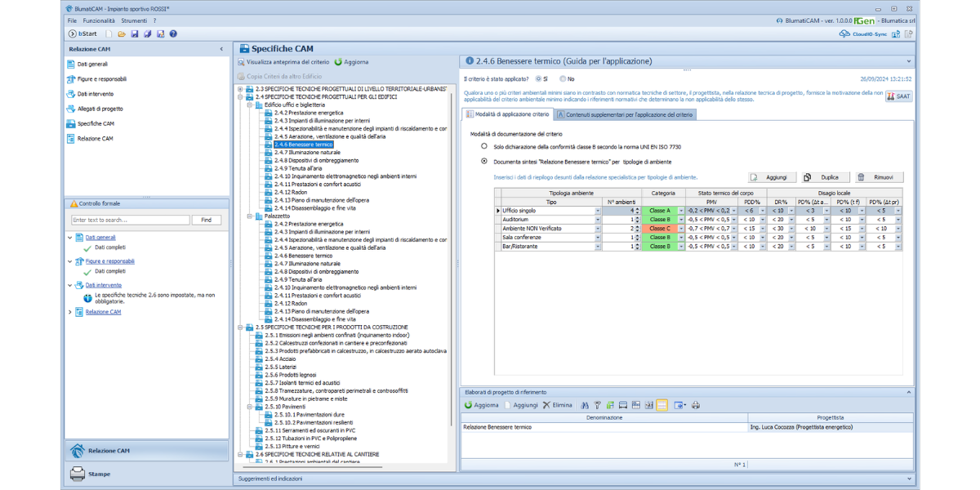Click the Find button in Controllo formale
The height and width of the screenshot is (490, 980).
[x=206, y=220]
